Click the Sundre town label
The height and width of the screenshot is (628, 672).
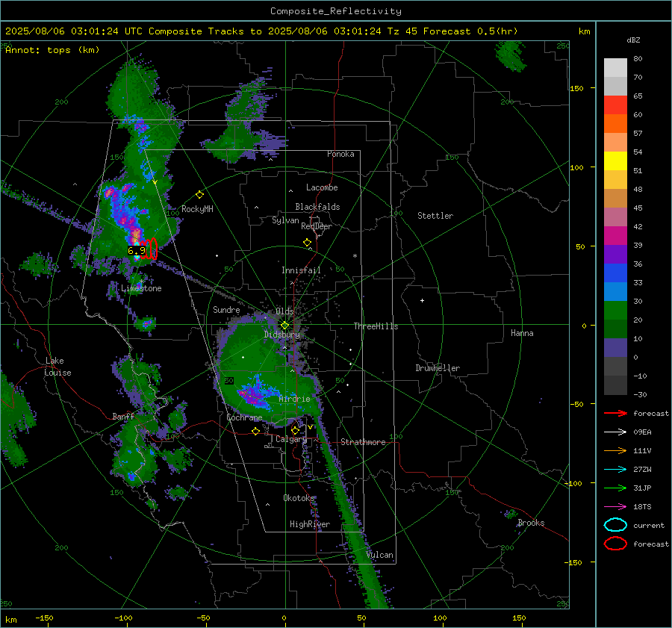point(226,310)
